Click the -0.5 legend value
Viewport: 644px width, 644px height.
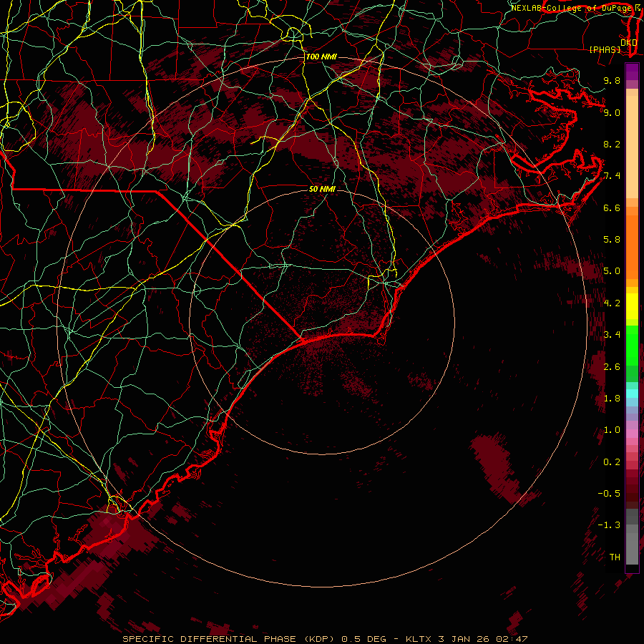pos(609,494)
